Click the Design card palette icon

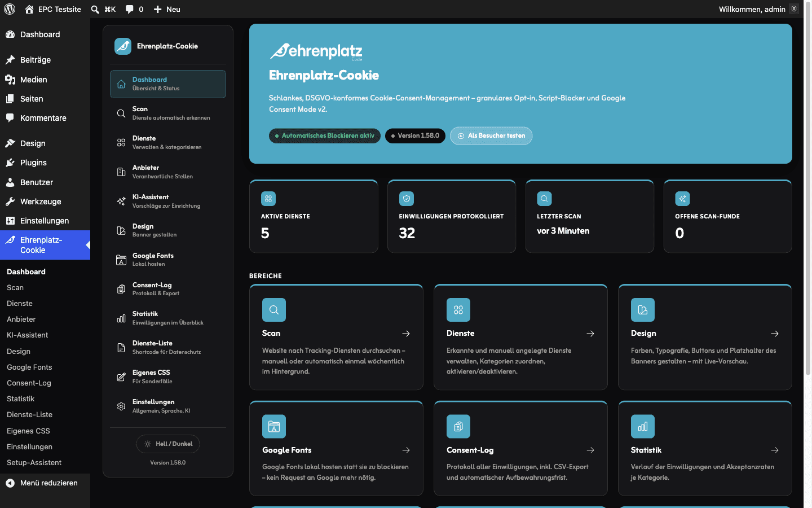[x=643, y=310]
